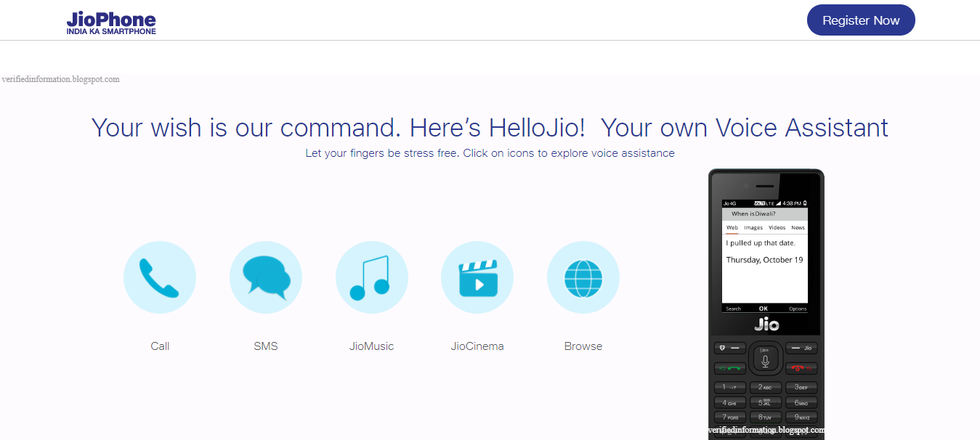Click the 2 ABC key on keypad

[x=765, y=388]
